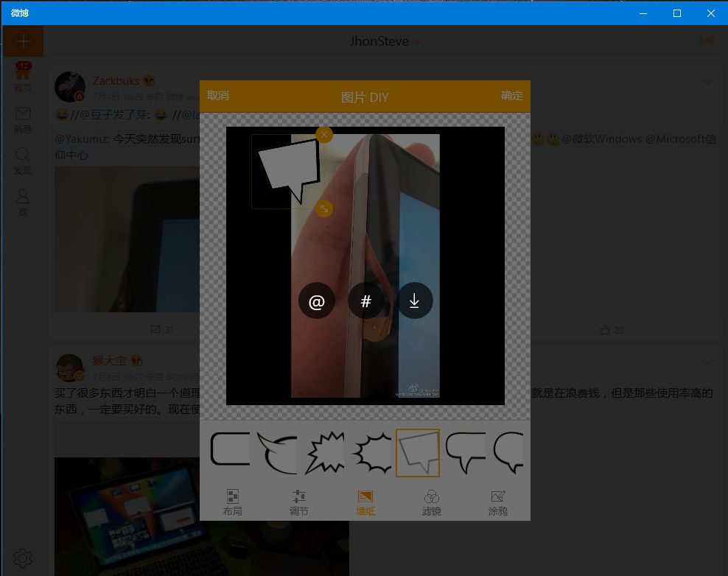Image resolution: width=728 pixels, height=576 pixels.
Task: Expand options chevron on 猴大宝 post
Action: pyautogui.click(x=707, y=361)
